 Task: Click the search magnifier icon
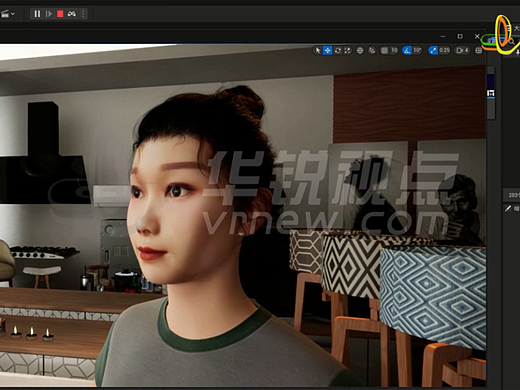(x=512, y=41)
